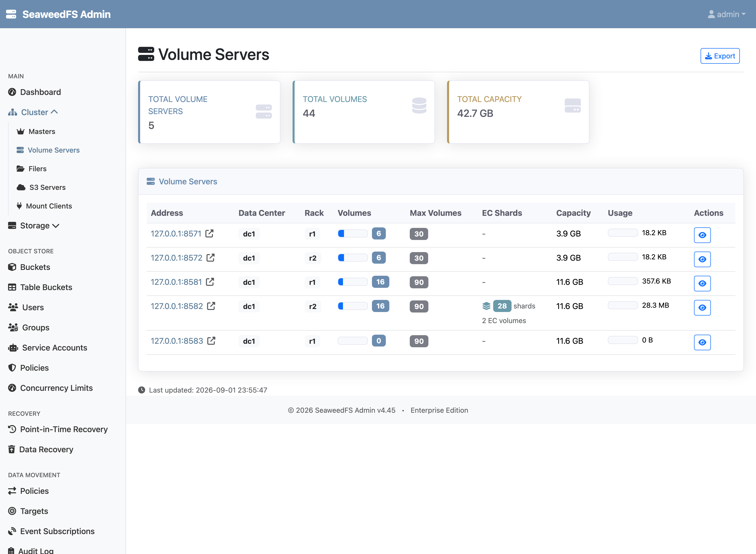Click the Dashboard gauge icon
756x554 pixels.
point(12,92)
